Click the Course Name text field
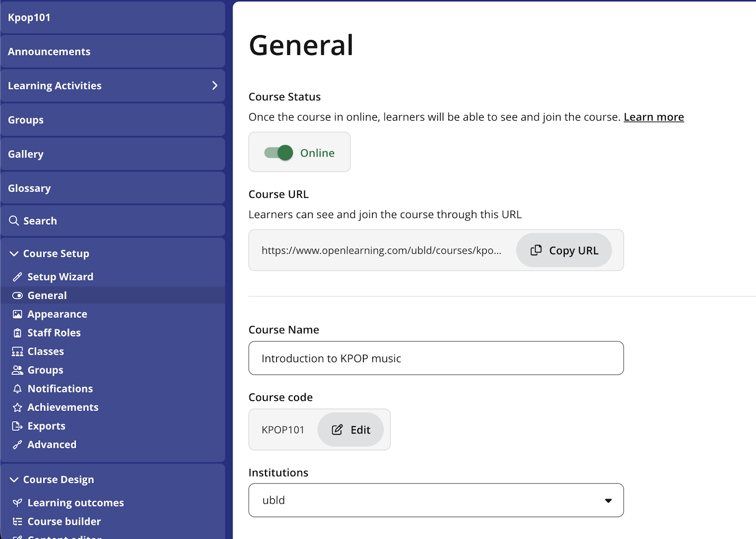 (436, 358)
